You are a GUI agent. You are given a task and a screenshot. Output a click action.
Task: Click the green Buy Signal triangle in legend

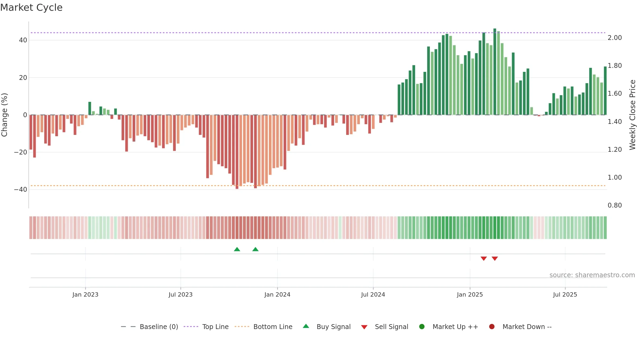coord(306,326)
